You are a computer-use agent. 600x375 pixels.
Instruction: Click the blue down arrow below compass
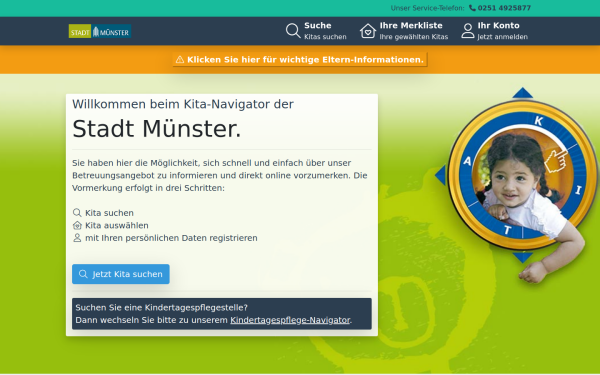click(x=523, y=258)
